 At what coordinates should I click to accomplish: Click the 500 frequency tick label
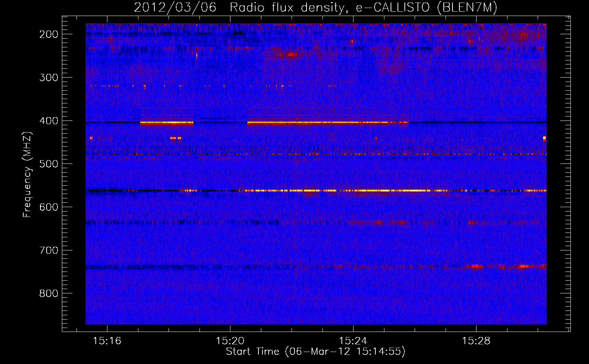tap(49, 164)
